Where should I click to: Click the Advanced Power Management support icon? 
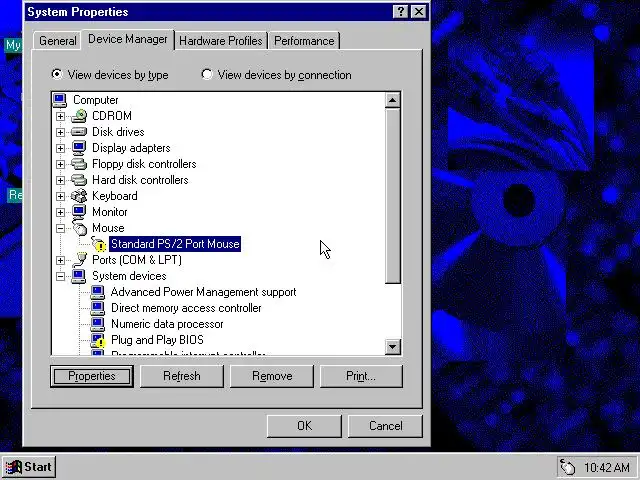coord(98,292)
